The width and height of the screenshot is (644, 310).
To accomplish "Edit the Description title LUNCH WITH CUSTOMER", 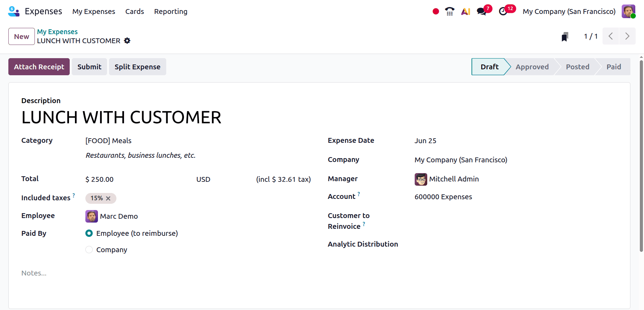I will [x=121, y=117].
